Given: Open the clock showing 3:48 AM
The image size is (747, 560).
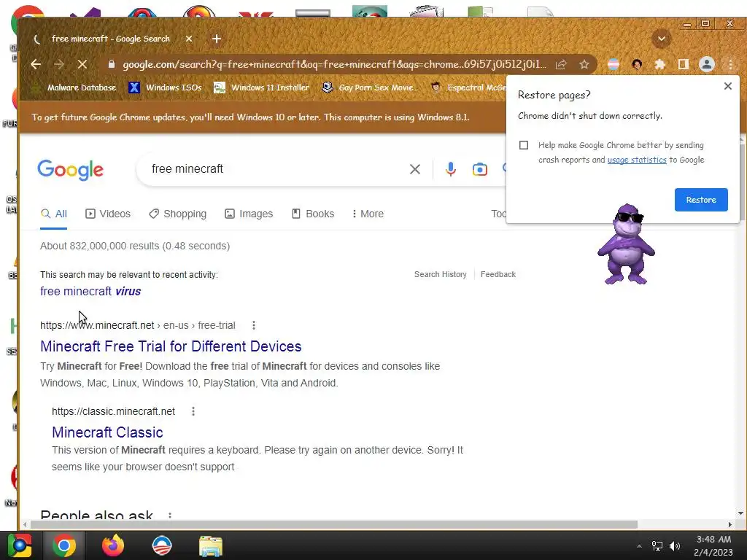Looking at the screenshot, I should [713, 545].
